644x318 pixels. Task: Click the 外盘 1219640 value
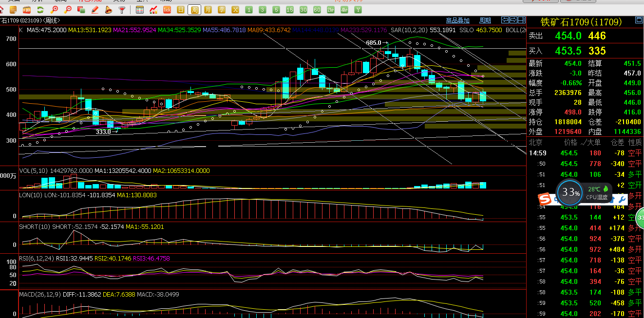(568, 131)
